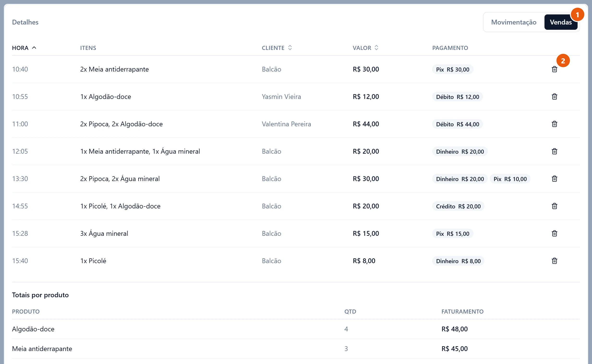Click the Algodão-doce product total row
The image size is (592, 364).
coord(296,329)
